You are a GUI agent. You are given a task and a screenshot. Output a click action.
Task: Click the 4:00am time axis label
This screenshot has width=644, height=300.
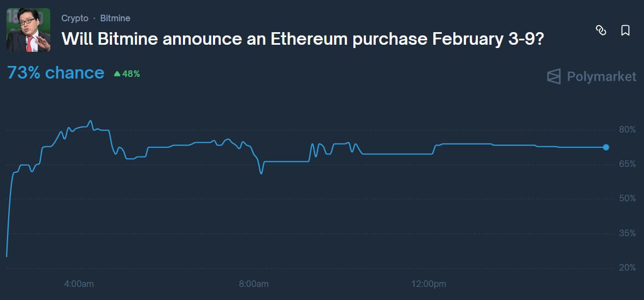coord(79,284)
